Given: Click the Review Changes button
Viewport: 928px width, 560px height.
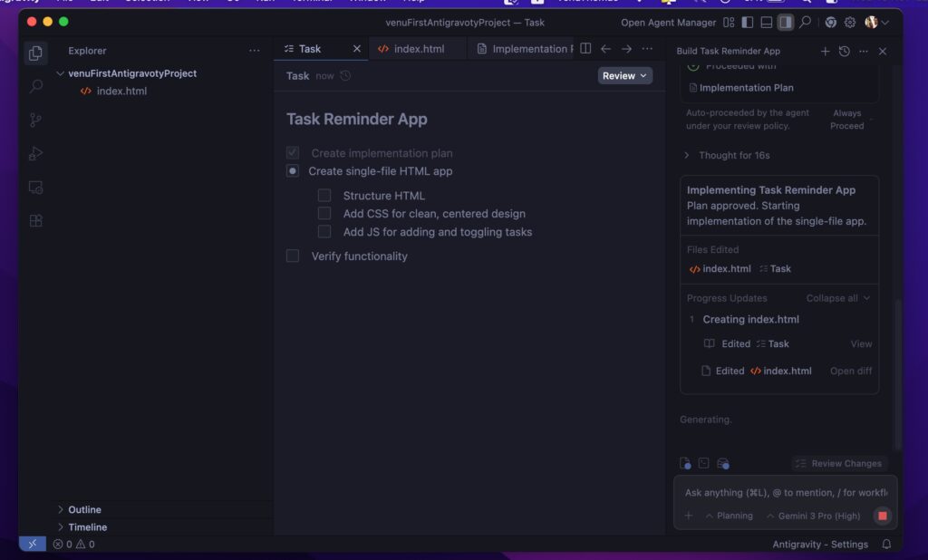Looking at the screenshot, I should [x=838, y=463].
